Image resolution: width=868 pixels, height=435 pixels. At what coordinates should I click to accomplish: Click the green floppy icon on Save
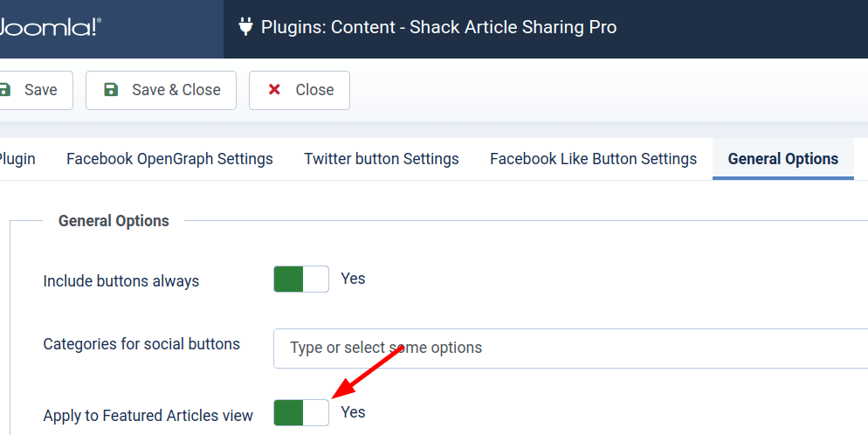(5, 90)
